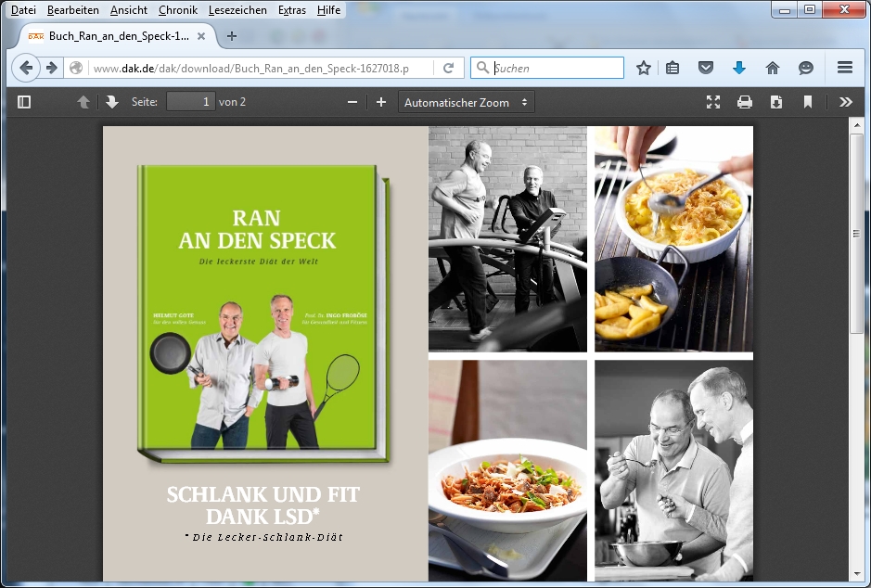Open the Chronik menu
This screenshot has width=871, height=588.
(177, 10)
